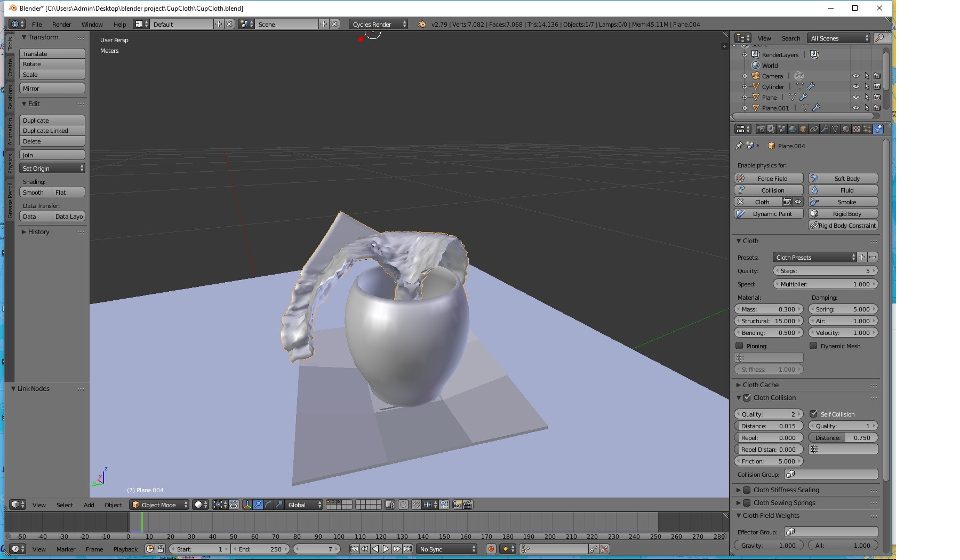Screen dimensions: 960x560
Task: Toggle Cylinder visibility eye in outliner
Action: [856, 86]
